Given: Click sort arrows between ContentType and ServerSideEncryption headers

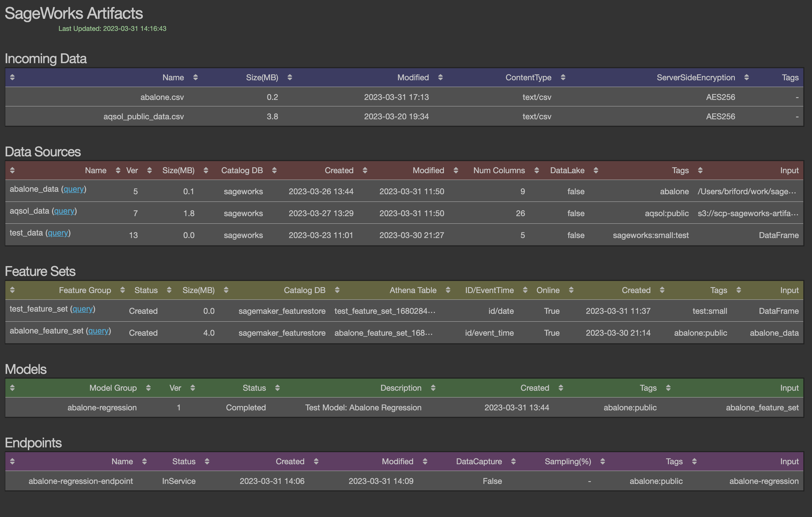Looking at the screenshot, I should [563, 77].
